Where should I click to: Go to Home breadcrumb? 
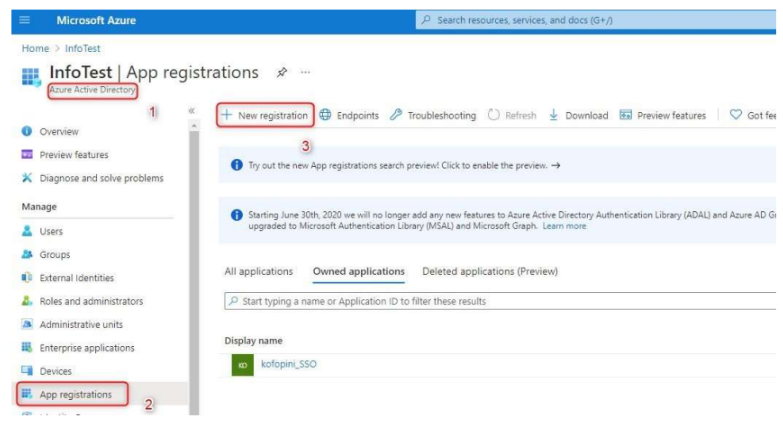click(x=35, y=48)
